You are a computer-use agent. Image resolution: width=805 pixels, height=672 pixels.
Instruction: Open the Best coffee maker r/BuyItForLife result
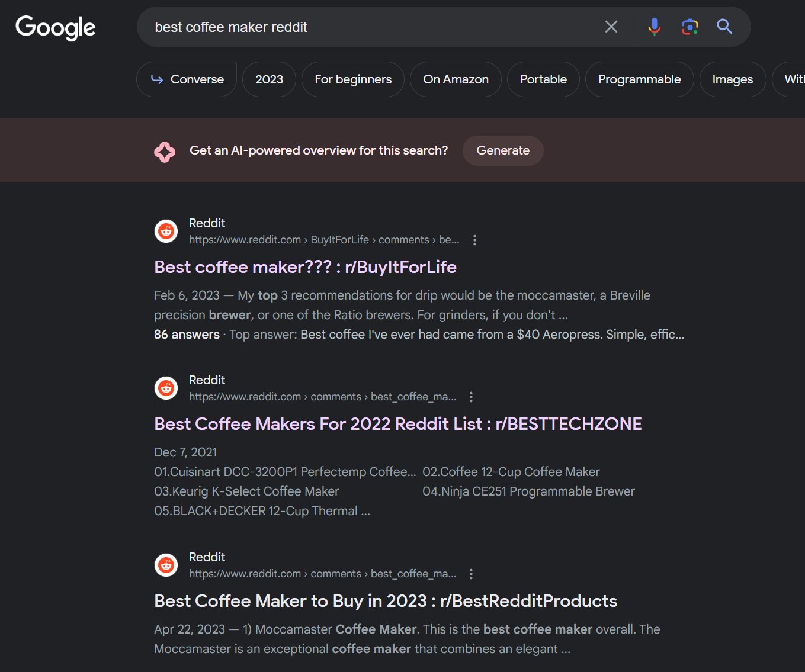305,267
